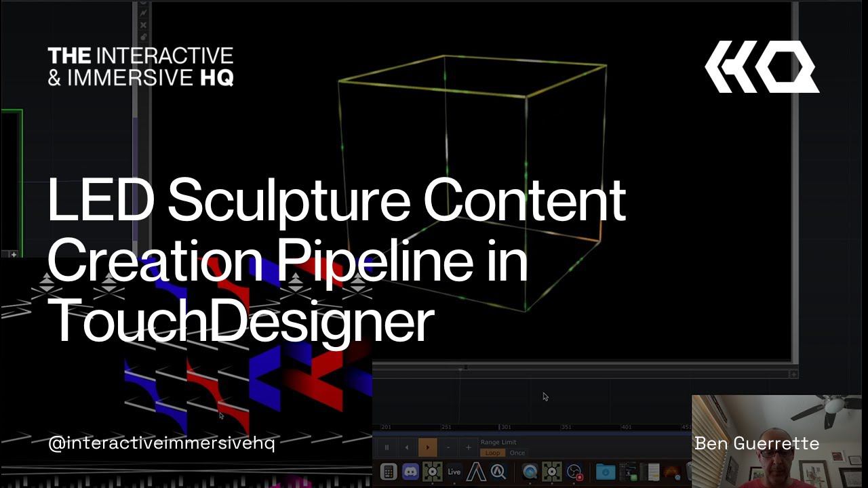Open Discord from the Dock
This screenshot has height=488, width=868.
(x=410, y=472)
